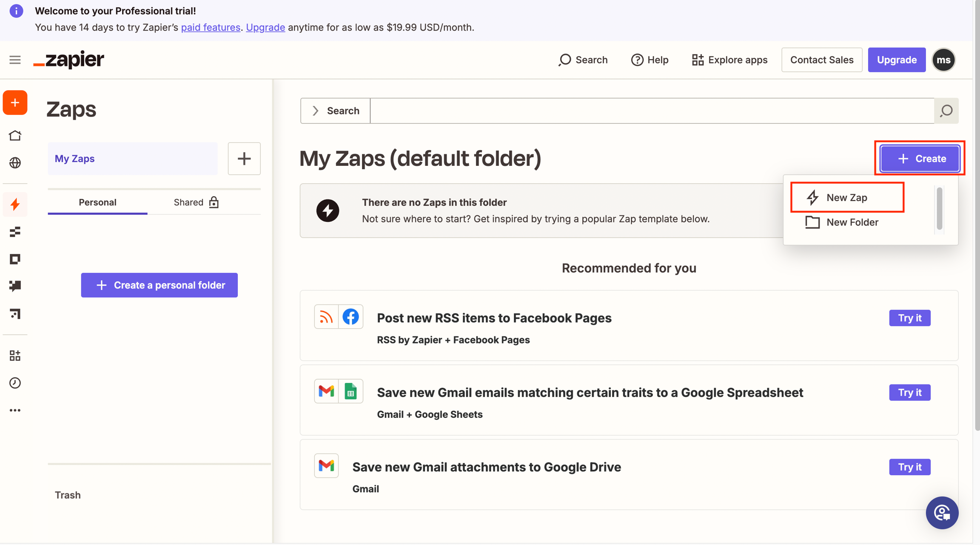Toggle the hamburger menu icon
The image size is (980, 545).
coord(15,60)
